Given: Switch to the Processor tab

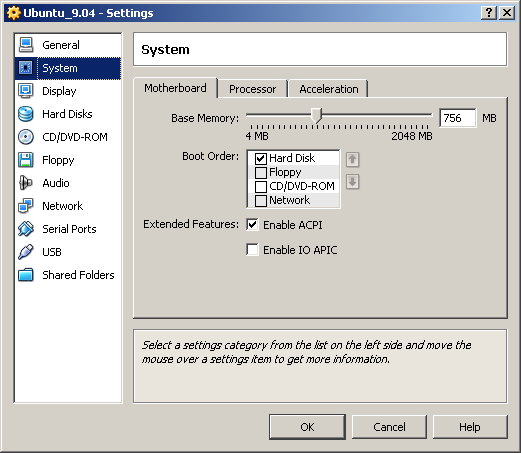Looking at the screenshot, I should click(252, 89).
